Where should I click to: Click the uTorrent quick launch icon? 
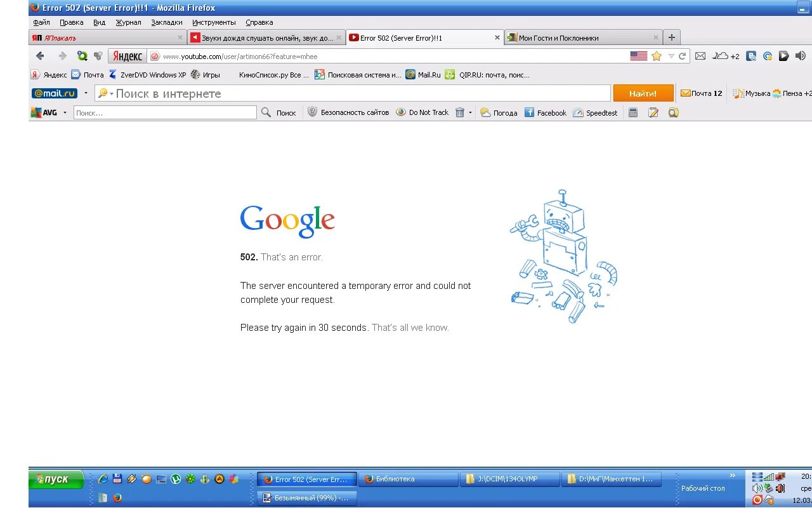tap(176, 479)
